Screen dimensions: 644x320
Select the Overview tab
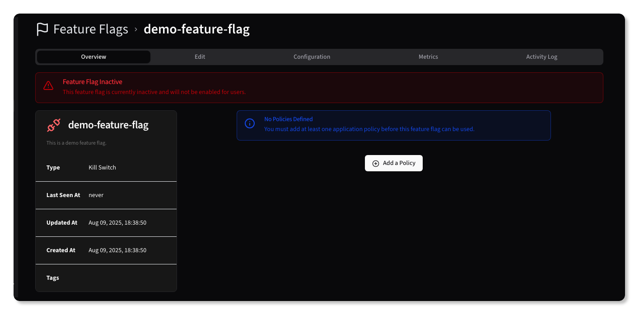click(x=93, y=57)
